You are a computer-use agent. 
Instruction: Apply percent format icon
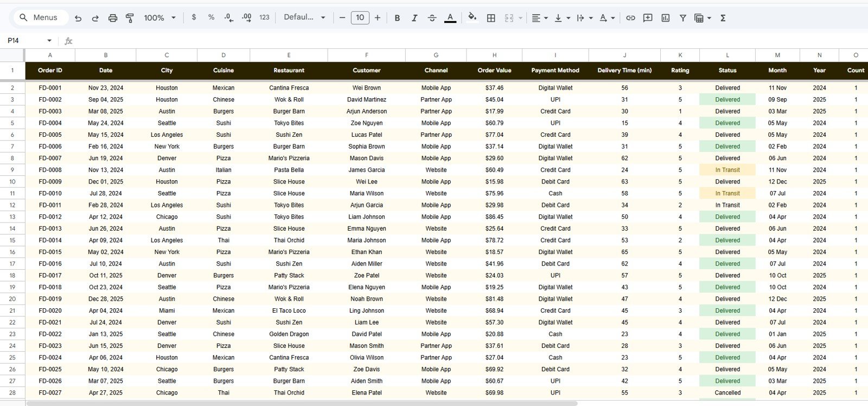pos(211,17)
